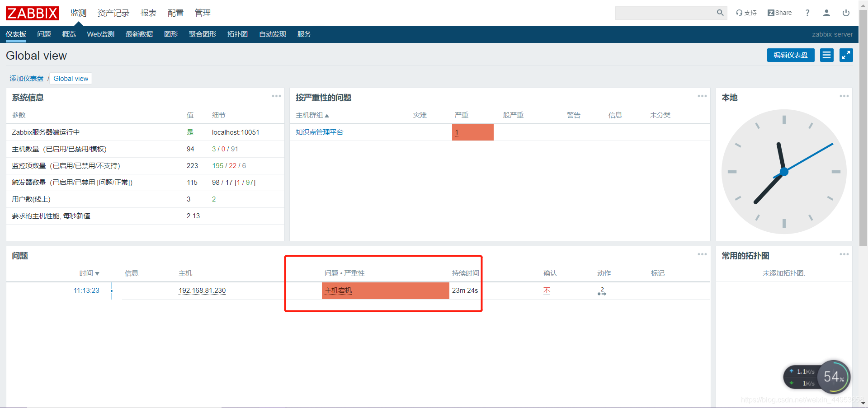
Task: Open the 按严重性的问题 widget options menu
Action: coord(702,96)
